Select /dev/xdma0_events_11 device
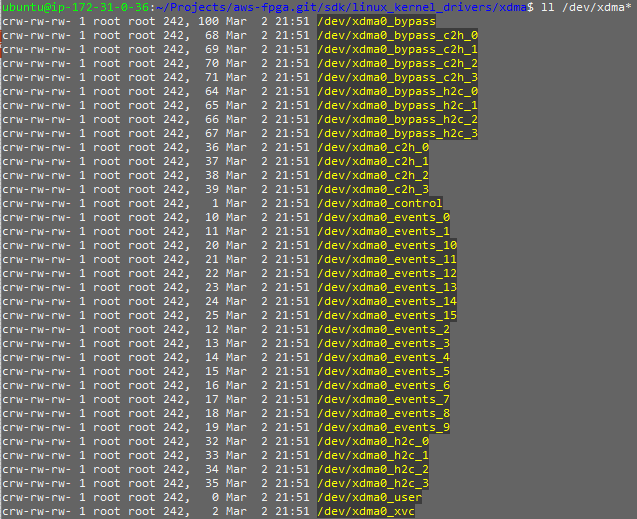Viewport: 637px width, 519px height. pos(387,260)
